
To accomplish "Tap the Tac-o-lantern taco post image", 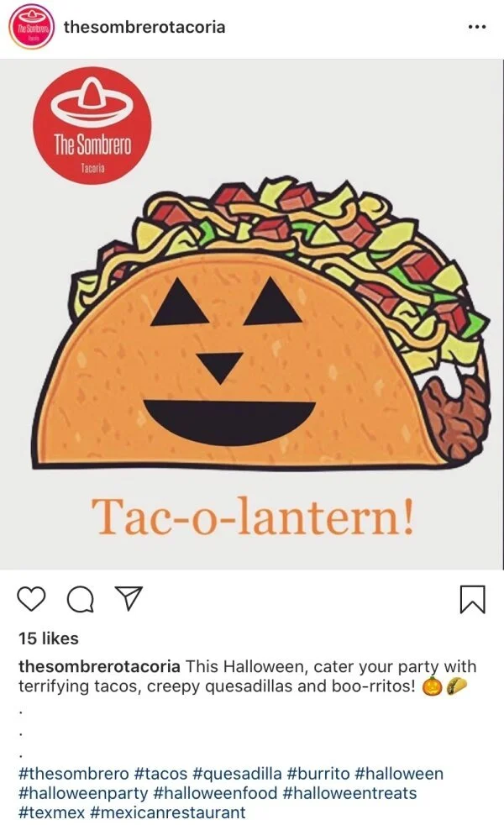I will point(251,314).
